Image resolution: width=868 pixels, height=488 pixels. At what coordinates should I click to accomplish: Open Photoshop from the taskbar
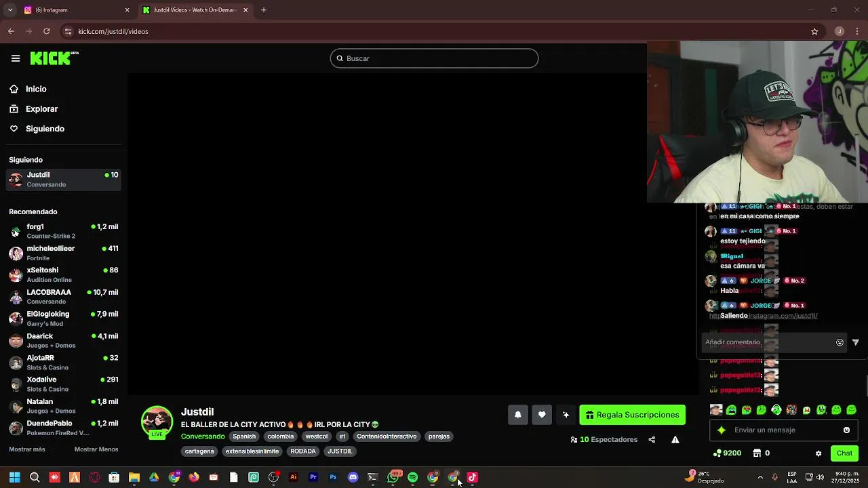tap(333, 477)
